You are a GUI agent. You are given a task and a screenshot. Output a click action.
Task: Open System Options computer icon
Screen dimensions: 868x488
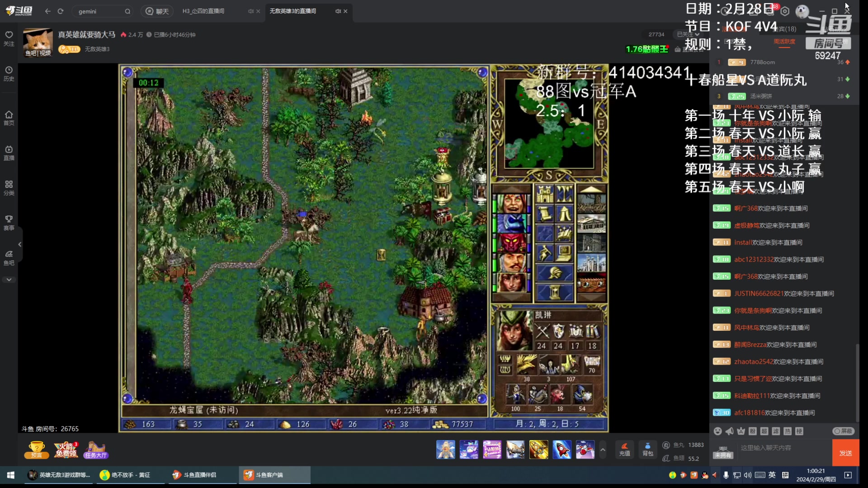pos(565,253)
